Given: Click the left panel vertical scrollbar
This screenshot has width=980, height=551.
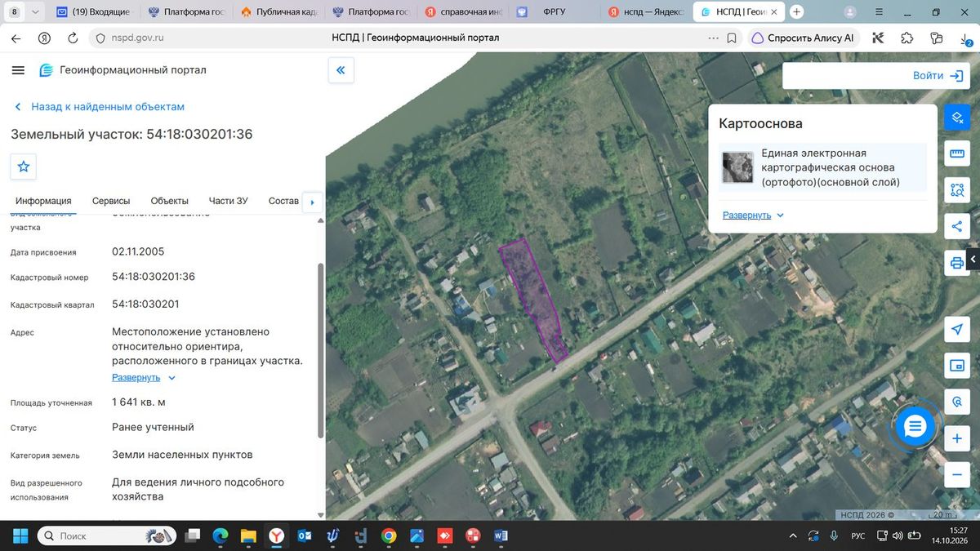Looking at the screenshot, I should coord(320,351).
